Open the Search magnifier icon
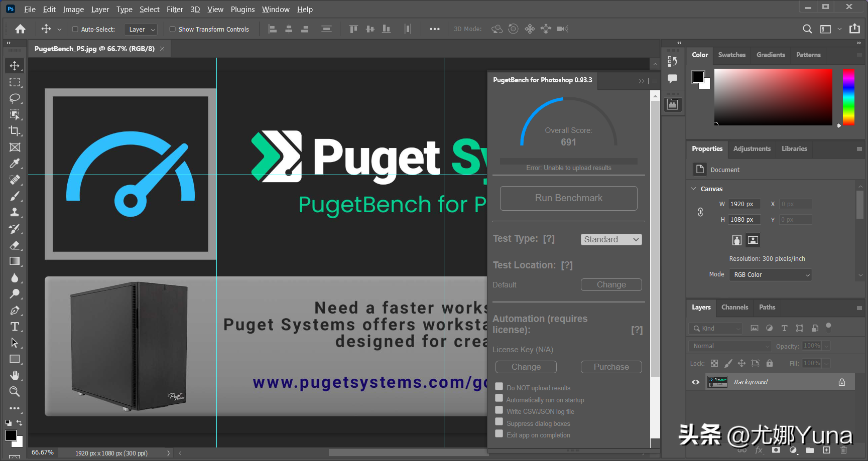 click(807, 29)
